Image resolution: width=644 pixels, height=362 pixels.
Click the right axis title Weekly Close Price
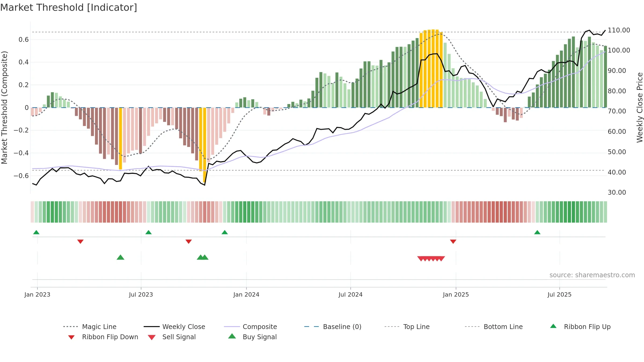point(640,108)
